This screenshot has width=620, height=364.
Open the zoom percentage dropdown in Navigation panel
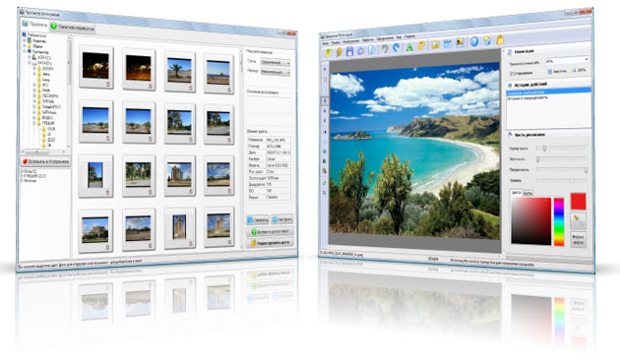[567, 60]
